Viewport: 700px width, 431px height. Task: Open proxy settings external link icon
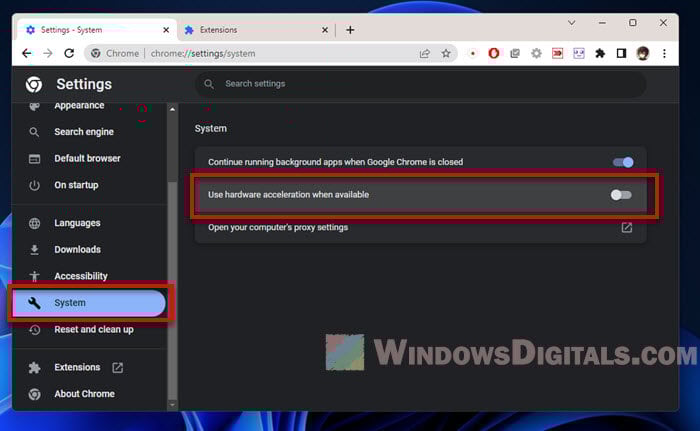pyautogui.click(x=627, y=227)
